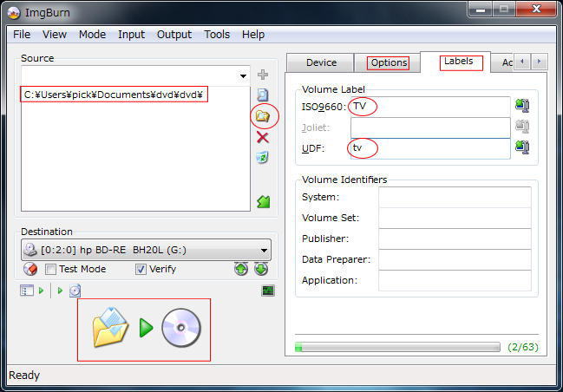Open the Tools menu

click(x=217, y=35)
